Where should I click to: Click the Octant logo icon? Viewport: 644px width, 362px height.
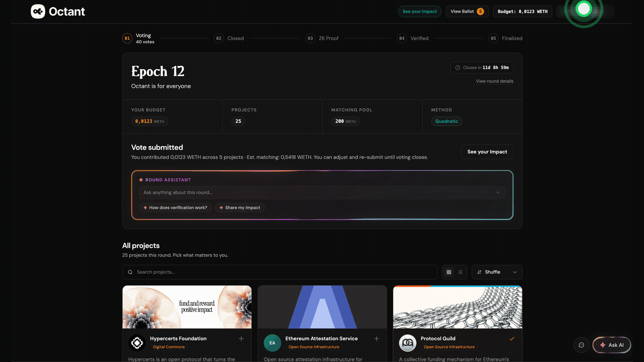38,11
